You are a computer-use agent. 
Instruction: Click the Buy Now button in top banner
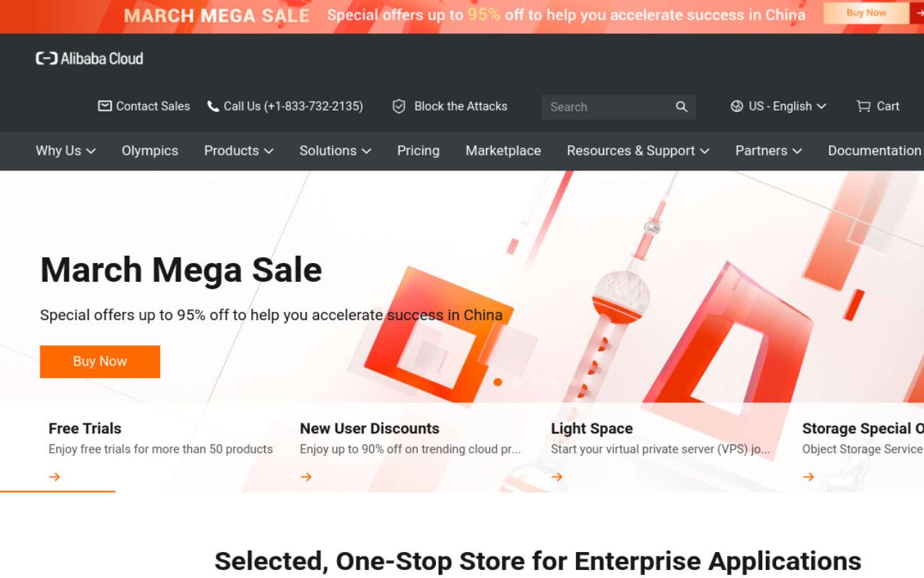tap(866, 13)
